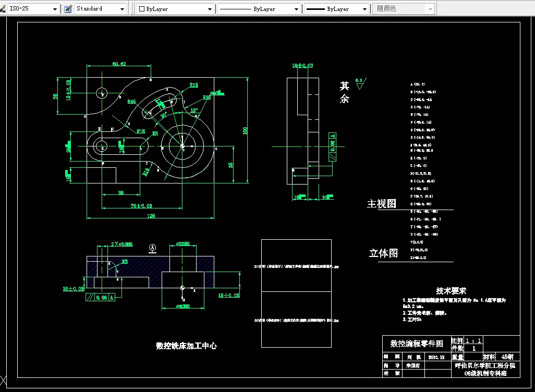Select the upper image placeholder frame

(296, 265)
